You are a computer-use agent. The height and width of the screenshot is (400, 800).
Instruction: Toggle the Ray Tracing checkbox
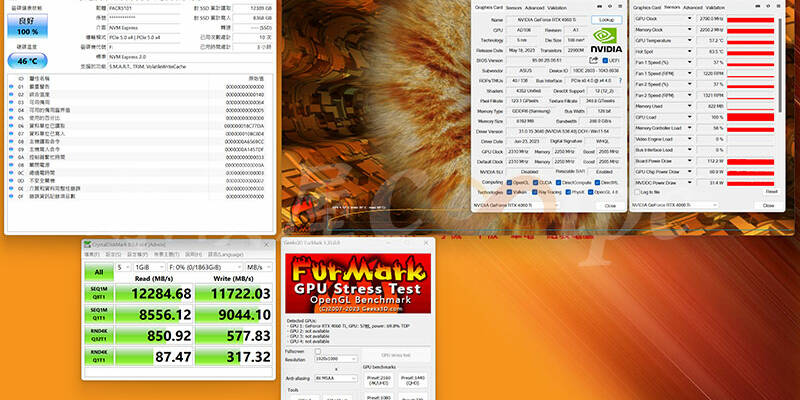[x=535, y=192]
